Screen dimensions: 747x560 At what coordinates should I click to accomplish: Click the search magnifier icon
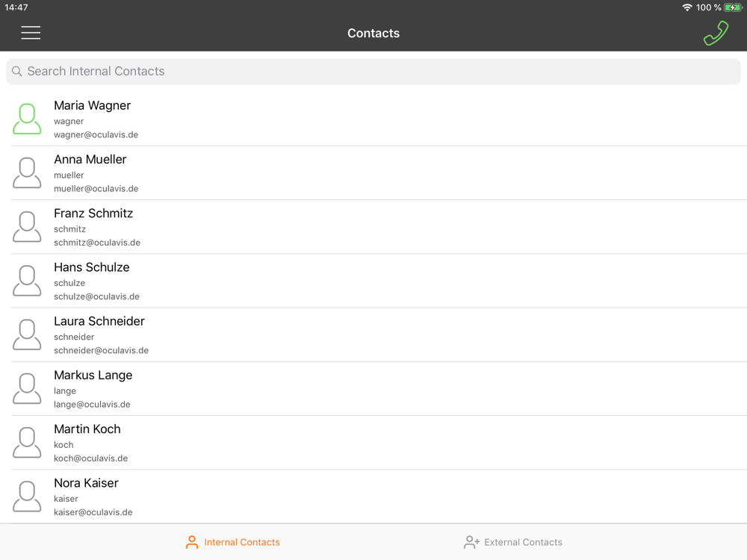click(x=16, y=72)
